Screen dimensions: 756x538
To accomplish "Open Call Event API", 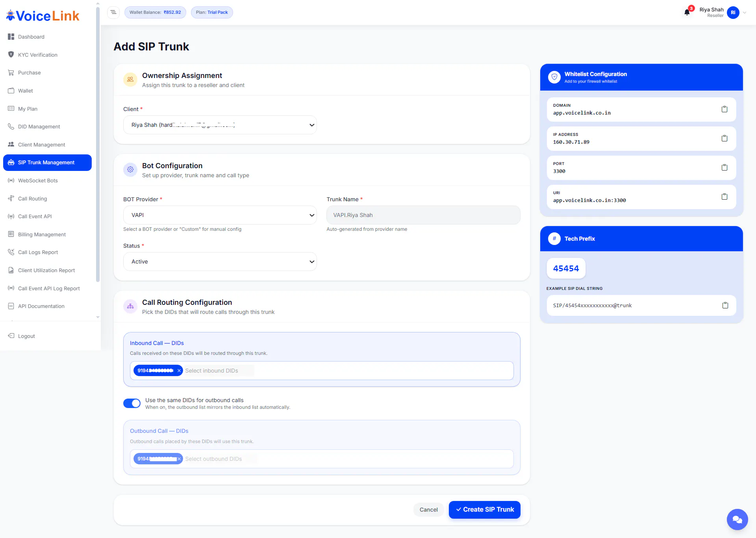I will coord(47,216).
